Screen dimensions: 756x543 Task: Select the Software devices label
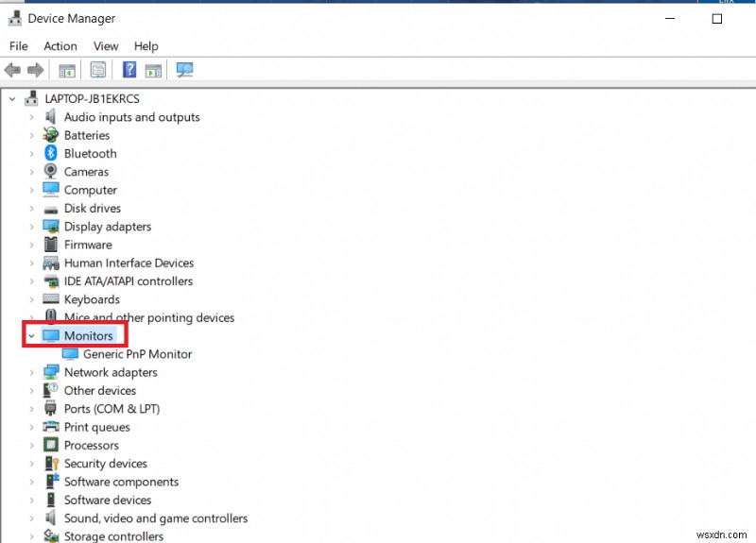(108, 500)
